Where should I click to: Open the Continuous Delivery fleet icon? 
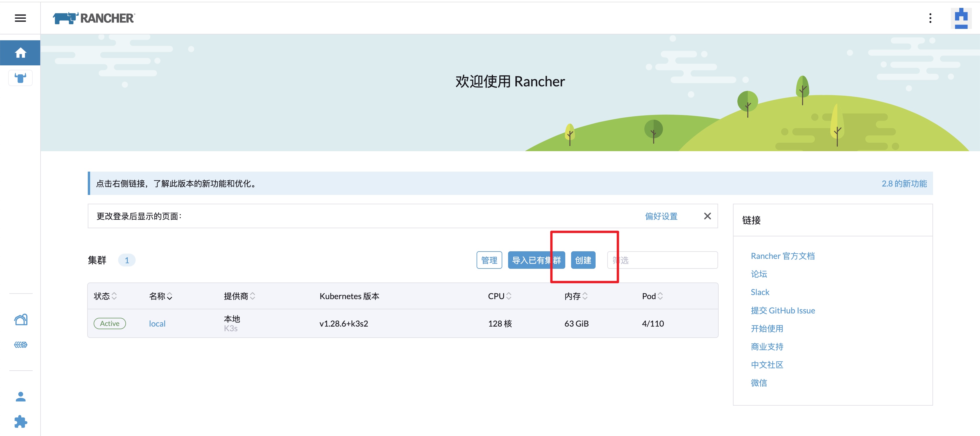pos(20,345)
